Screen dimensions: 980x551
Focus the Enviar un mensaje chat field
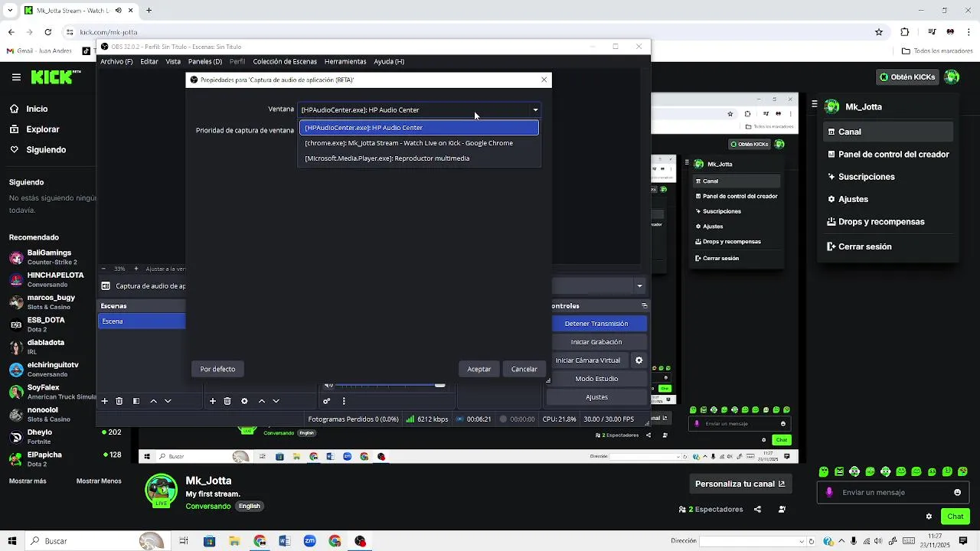pyautogui.click(x=892, y=493)
